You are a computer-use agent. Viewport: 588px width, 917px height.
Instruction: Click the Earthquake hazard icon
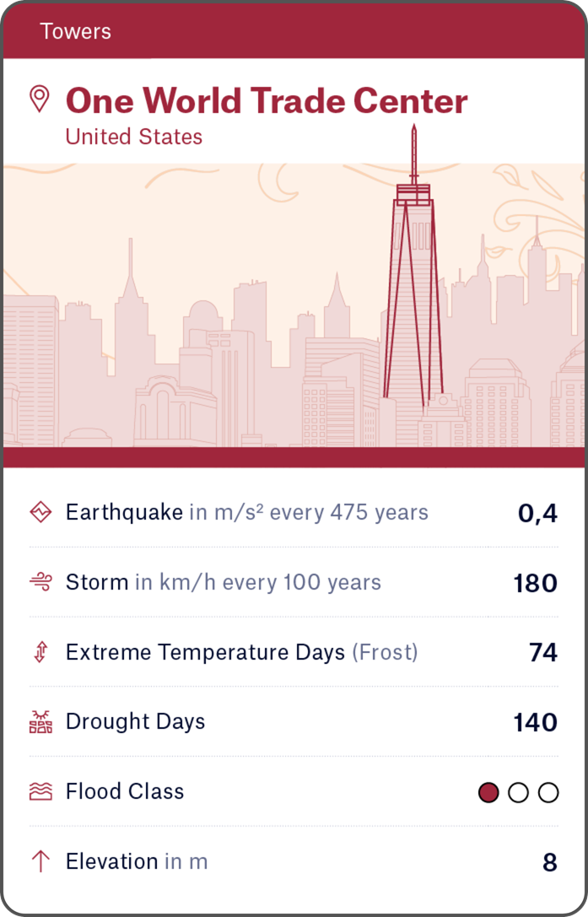[40, 512]
